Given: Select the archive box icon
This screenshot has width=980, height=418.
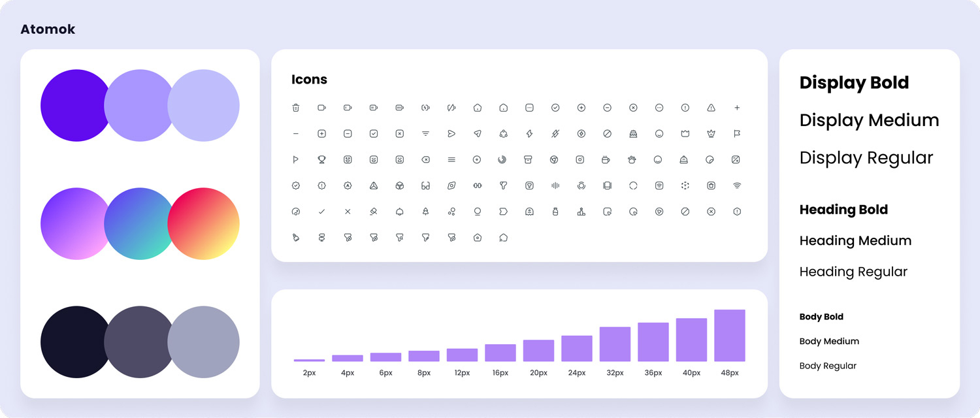Looking at the screenshot, I should pyautogui.click(x=529, y=159).
